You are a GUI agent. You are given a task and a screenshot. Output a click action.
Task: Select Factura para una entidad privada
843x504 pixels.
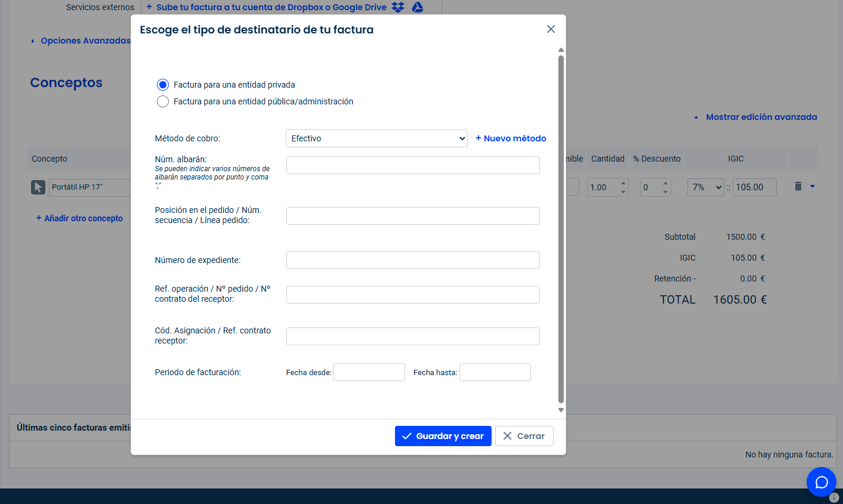click(x=163, y=85)
